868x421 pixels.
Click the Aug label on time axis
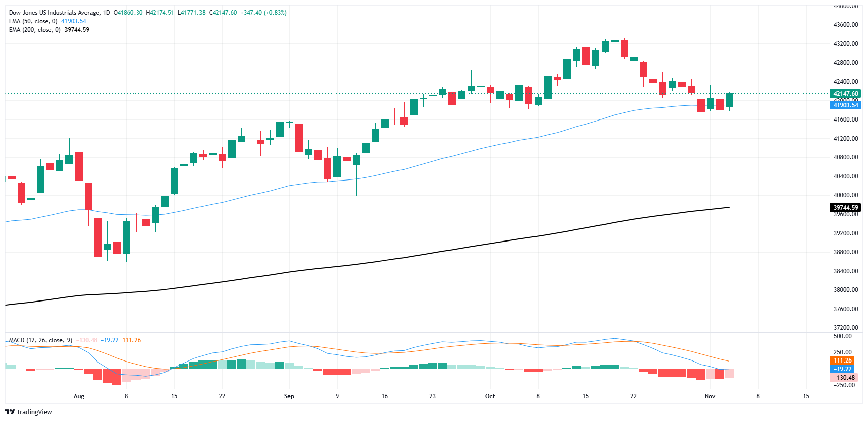point(79,396)
